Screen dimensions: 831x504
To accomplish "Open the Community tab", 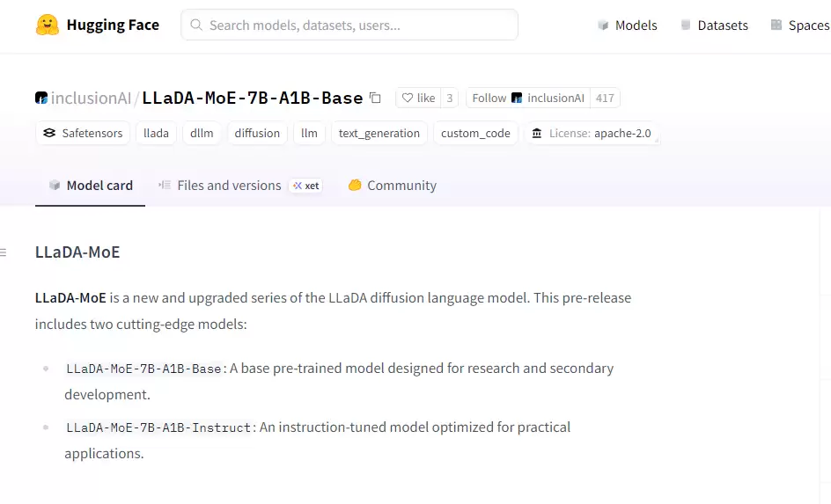I will point(392,186).
